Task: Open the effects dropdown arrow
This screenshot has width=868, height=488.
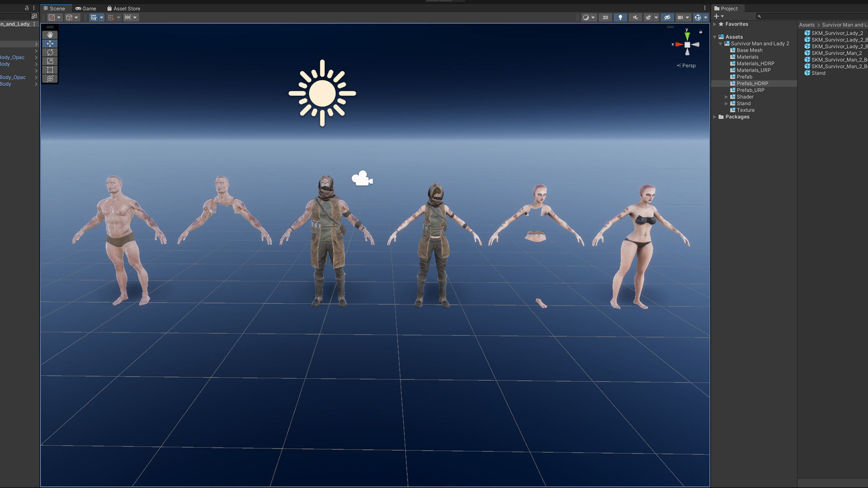Action: [x=656, y=18]
